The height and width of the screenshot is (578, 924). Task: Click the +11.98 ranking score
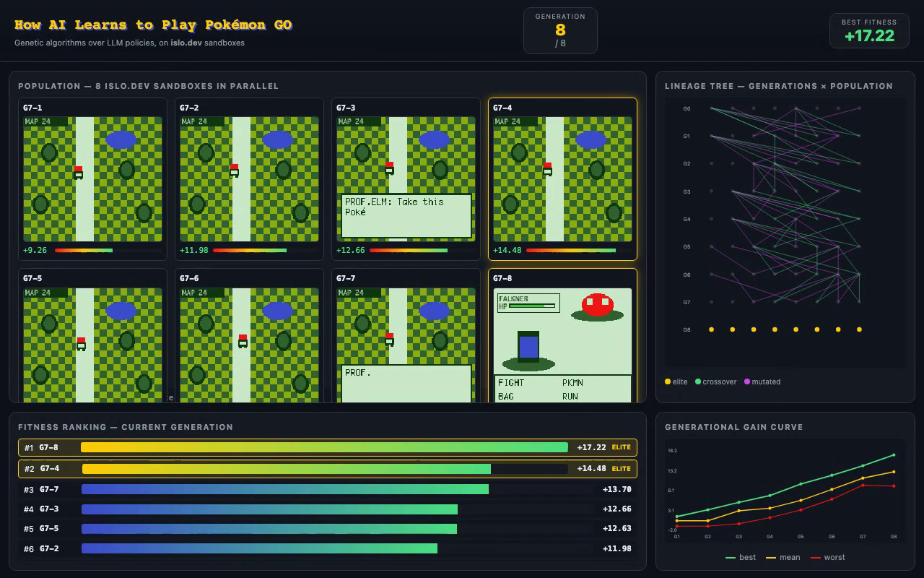[616, 548]
